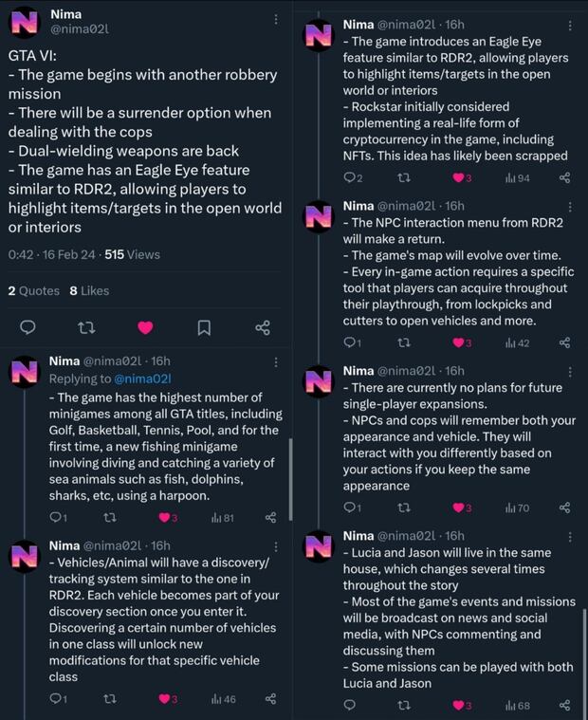
Task: Share the single-player expansions tweet
Action: click(565, 508)
